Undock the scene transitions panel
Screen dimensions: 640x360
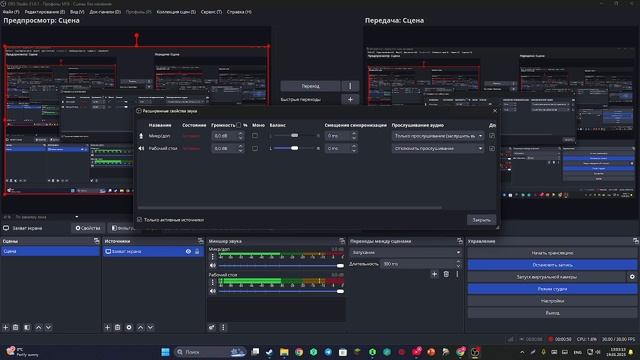tap(460, 241)
